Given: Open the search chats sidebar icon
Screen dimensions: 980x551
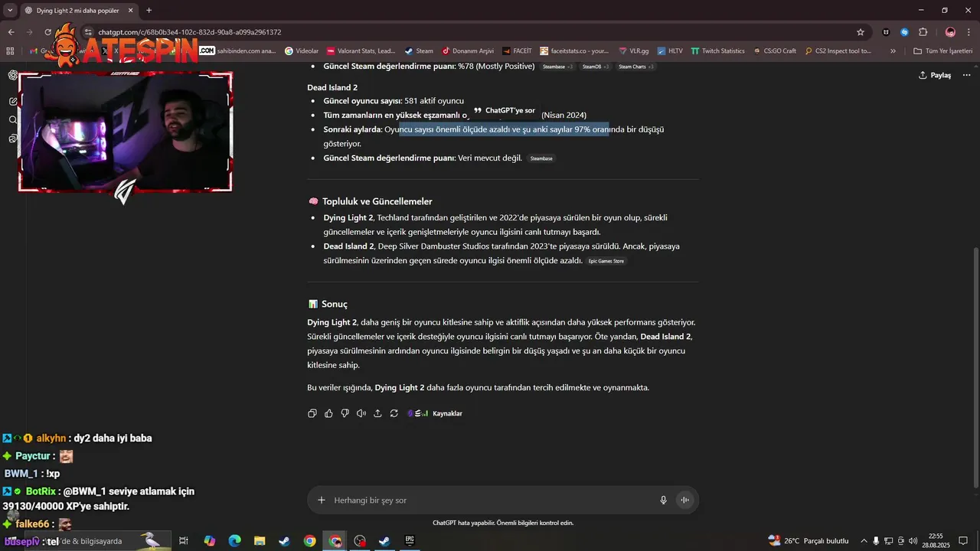Looking at the screenshot, I should coord(13,119).
